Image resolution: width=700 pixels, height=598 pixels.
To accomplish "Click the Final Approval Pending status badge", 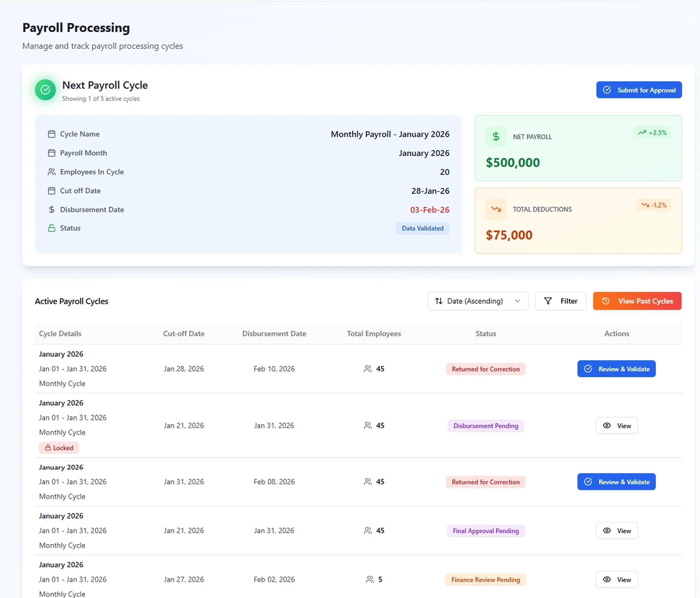I will 486,531.
